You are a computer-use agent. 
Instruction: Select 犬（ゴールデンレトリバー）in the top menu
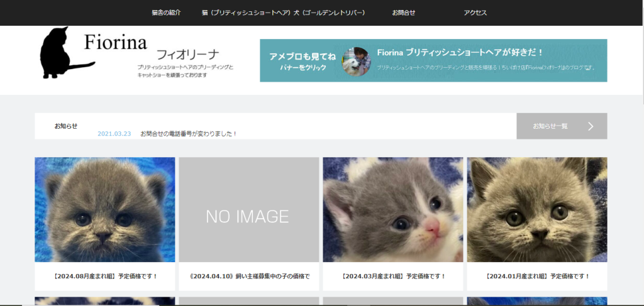pos(325,13)
